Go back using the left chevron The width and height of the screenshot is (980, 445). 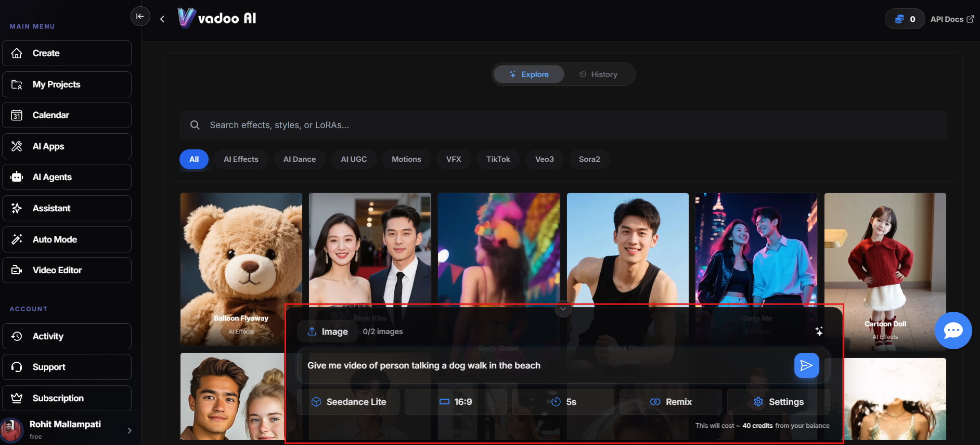[162, 19]
